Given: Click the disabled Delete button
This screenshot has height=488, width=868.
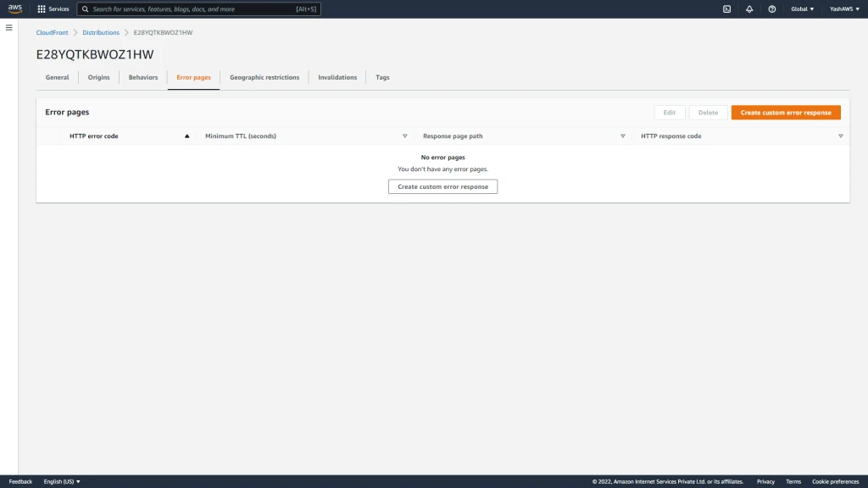Looking at the screenshot, I should click(x=708, y=113).
